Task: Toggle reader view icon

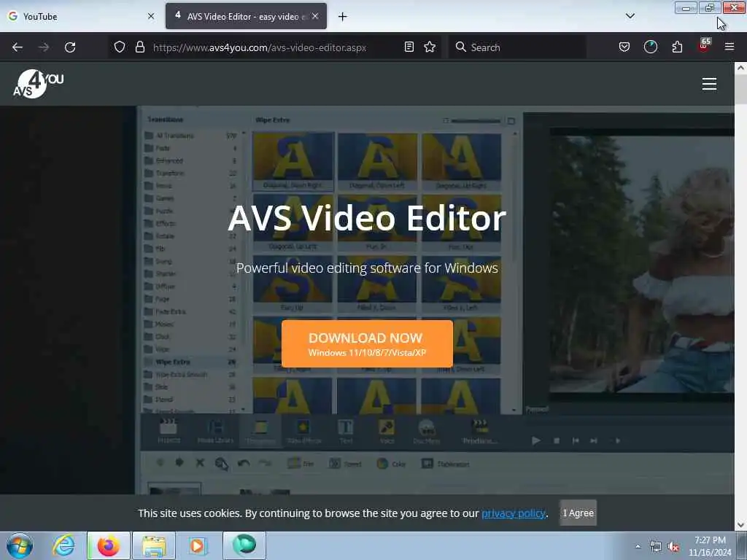Action: pos(409,47)
